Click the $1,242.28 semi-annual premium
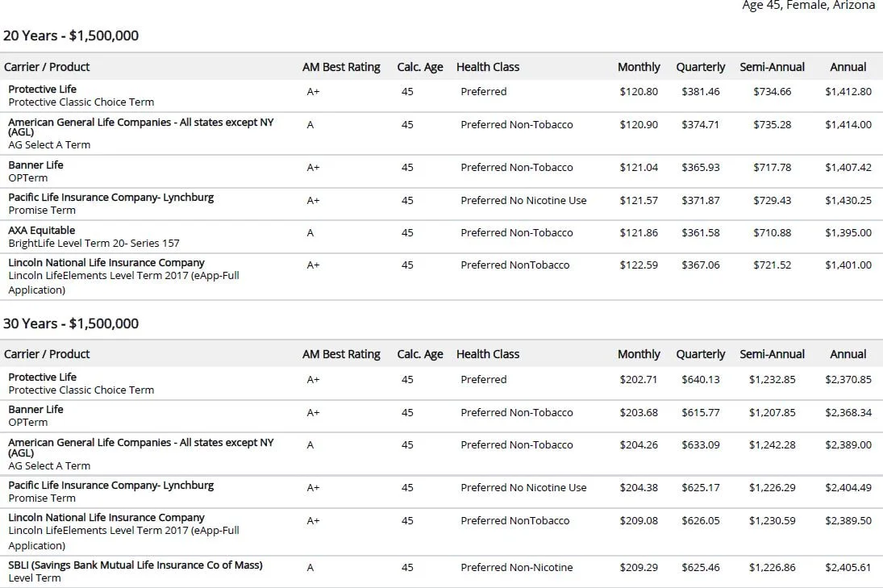Screen dimensions: 883x588 [772, 445]
